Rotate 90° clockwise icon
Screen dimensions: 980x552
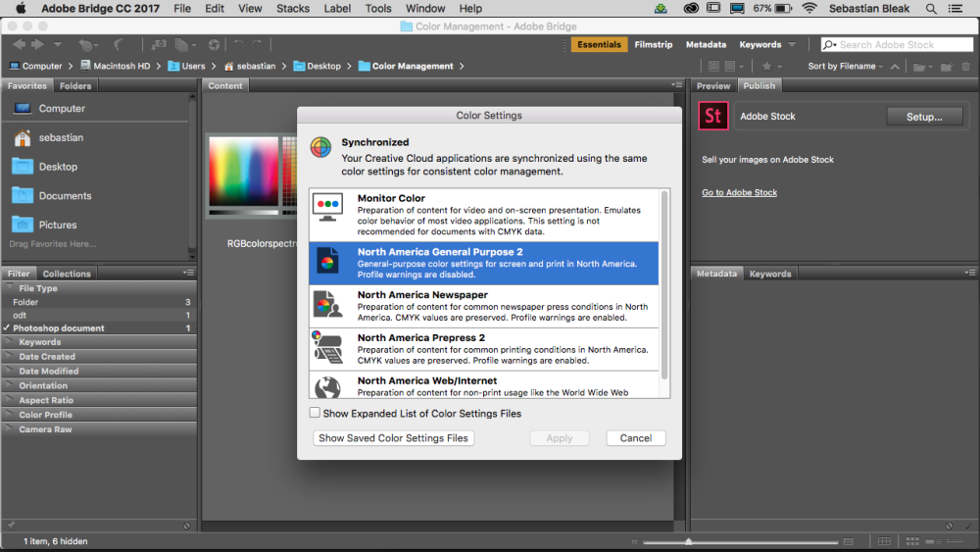click(x=257, y=44)
